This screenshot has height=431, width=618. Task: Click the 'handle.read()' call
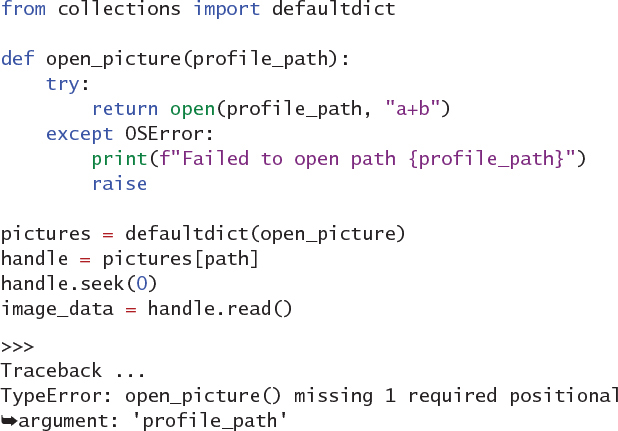click(x=220, y=309)
